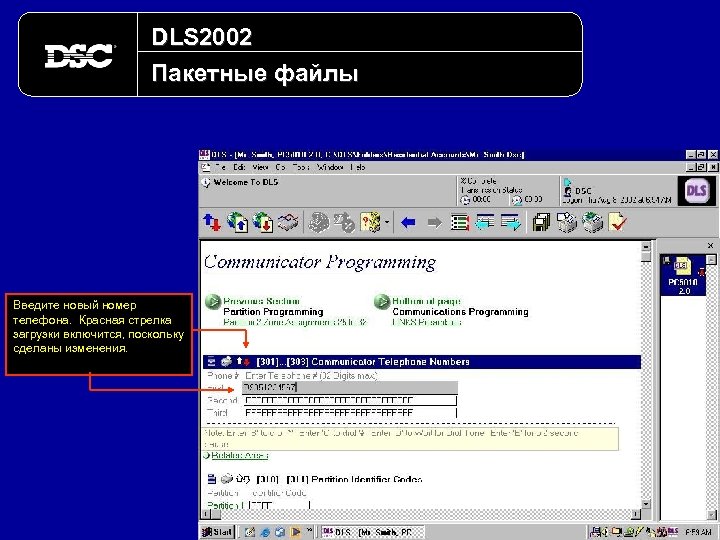
Task: Click the DLS taskbar button
Action: [x=372, y=532]
